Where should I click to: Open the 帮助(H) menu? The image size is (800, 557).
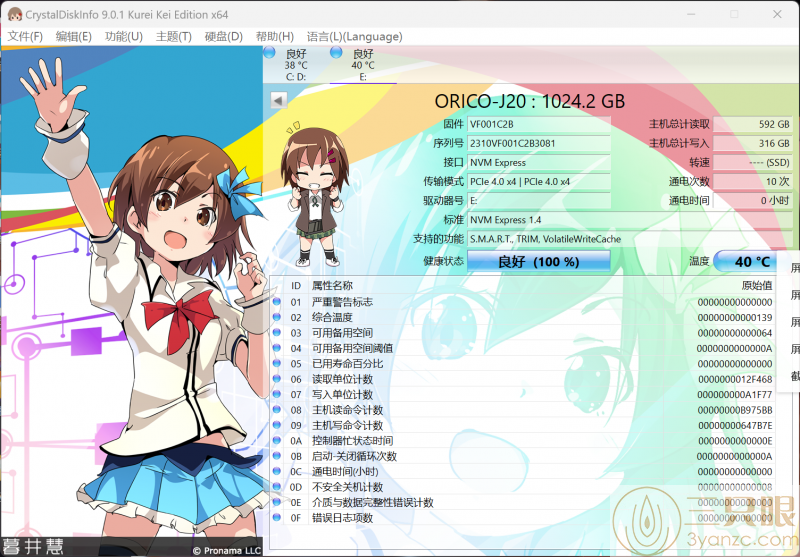pyautogui.click(x=274, y=37)
